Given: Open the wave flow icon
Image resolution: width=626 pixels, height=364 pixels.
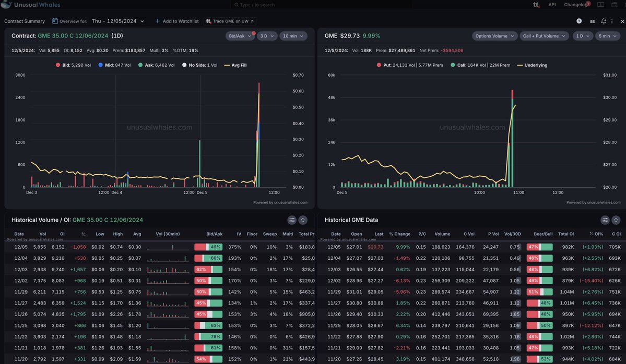Looking at the screenshot, I should [592, 21].
